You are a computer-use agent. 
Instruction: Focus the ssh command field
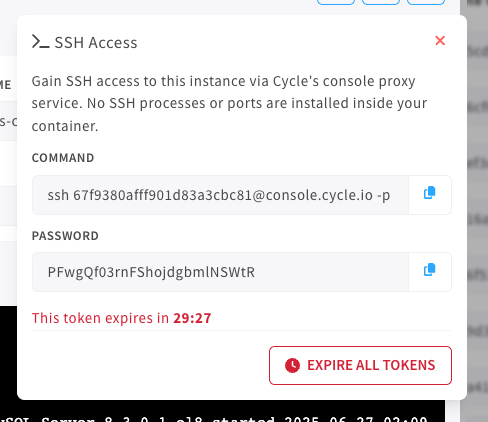220,195
